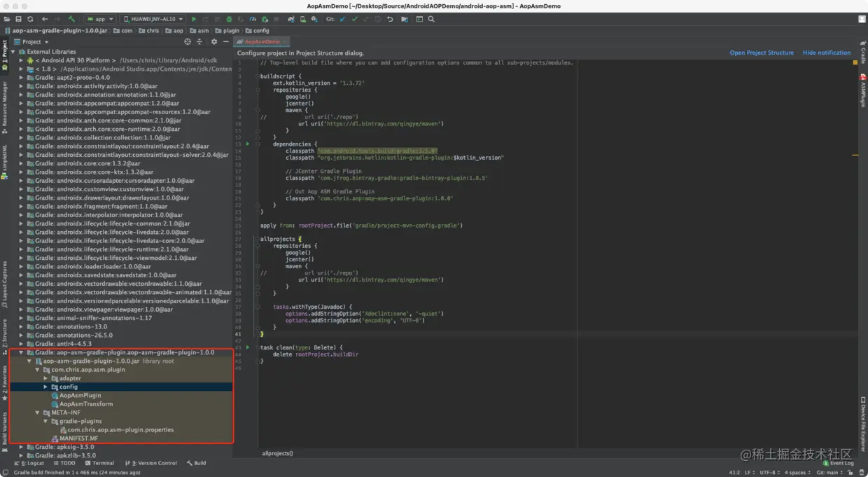The width and height of the screenshot is (868, 477).
Task: Open the Terminal tool window tab
Action: pyautogui.click(x=99, y=463)
